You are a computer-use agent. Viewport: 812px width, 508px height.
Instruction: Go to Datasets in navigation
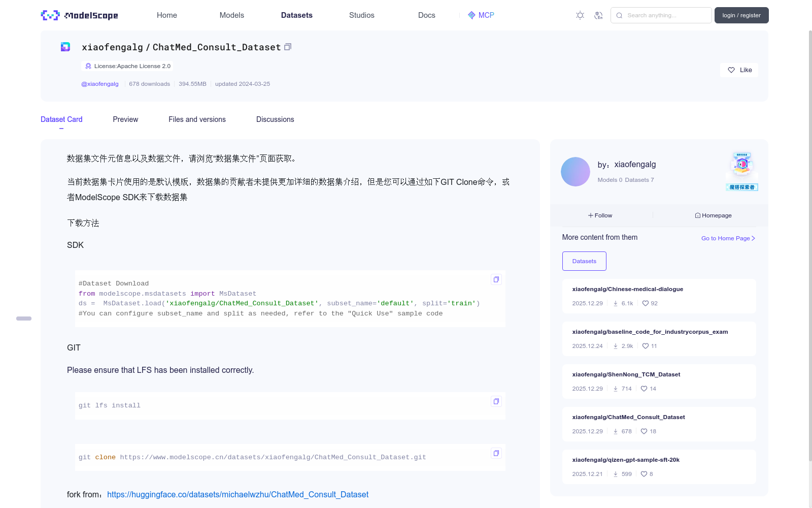click(x=297, y=15)
